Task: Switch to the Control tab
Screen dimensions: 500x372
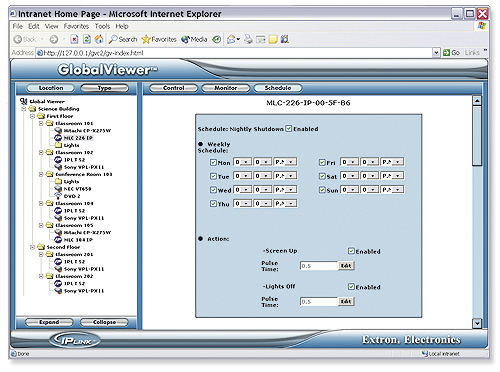Action: (x=173, y=88)
